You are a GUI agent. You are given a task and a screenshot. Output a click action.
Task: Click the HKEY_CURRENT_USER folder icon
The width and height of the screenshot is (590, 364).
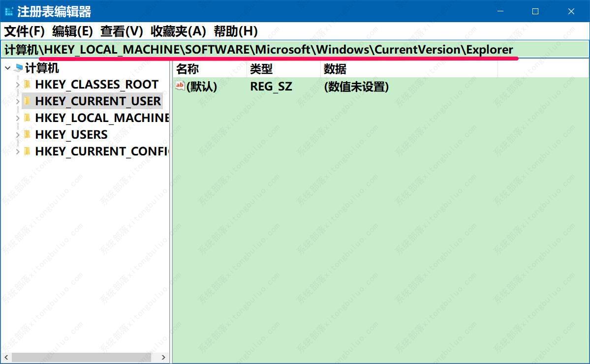click(x=27, y=101)
